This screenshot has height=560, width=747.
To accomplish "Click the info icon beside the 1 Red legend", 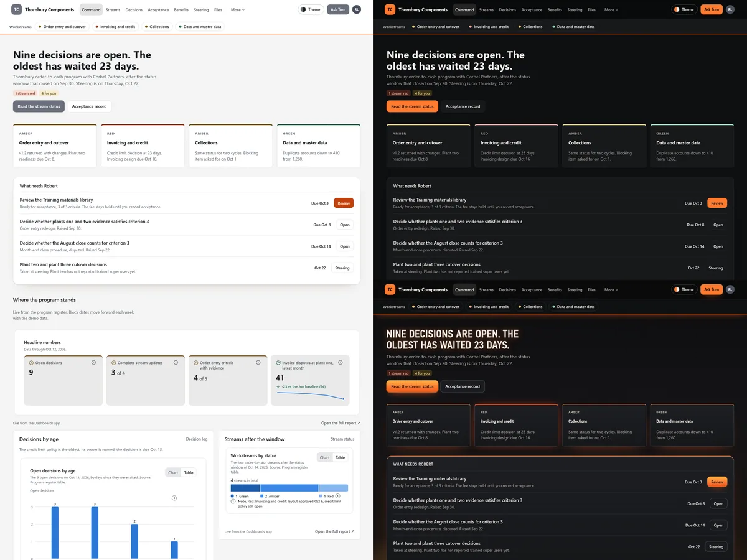I will (x=338, y=496).
